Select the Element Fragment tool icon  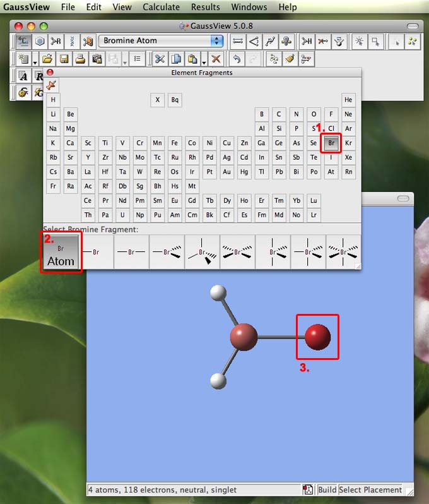23,41
